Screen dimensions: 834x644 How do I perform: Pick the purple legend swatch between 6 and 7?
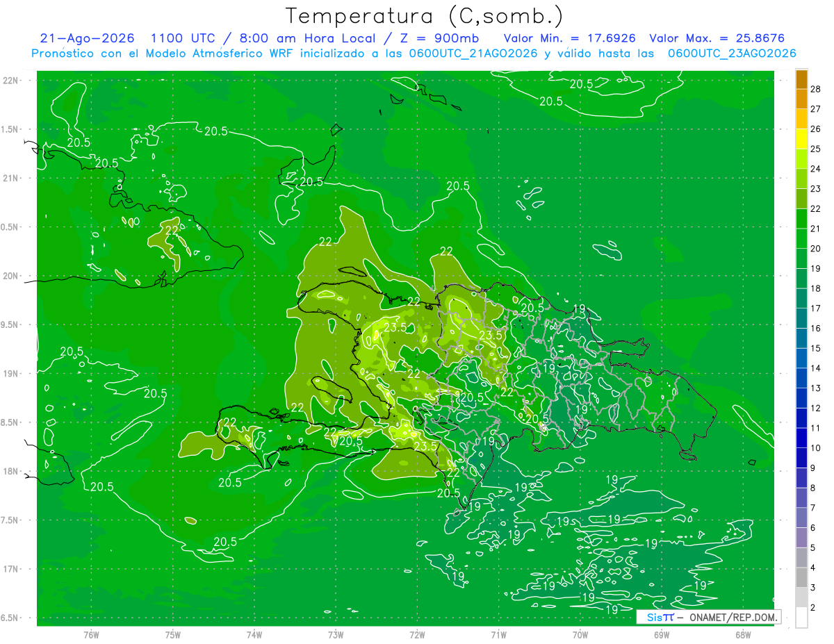801,518
